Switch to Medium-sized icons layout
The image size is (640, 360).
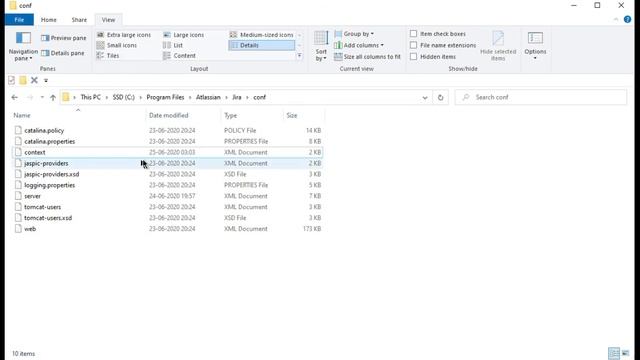(262, 35)
